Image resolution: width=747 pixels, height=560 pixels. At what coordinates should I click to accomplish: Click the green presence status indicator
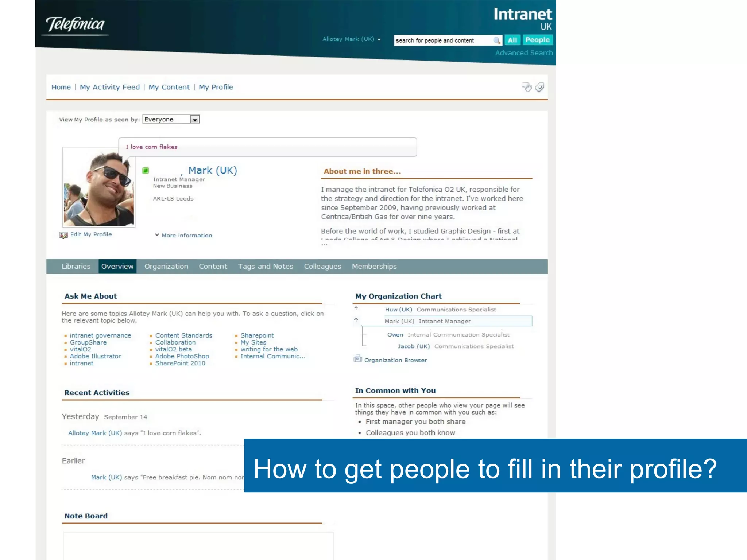(x=146, y=170)
